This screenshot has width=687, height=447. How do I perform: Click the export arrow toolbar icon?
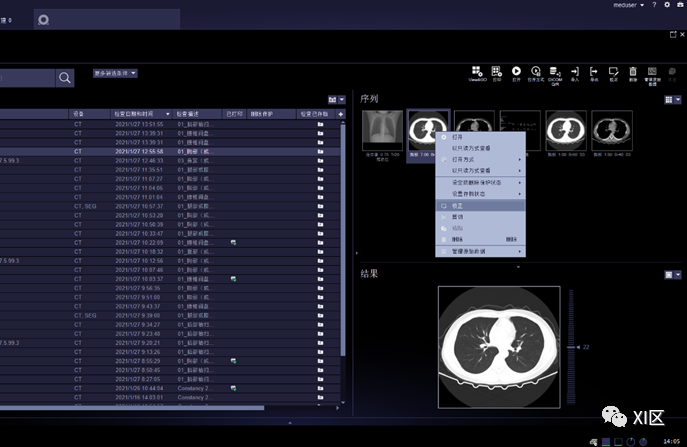click(594, 72)
